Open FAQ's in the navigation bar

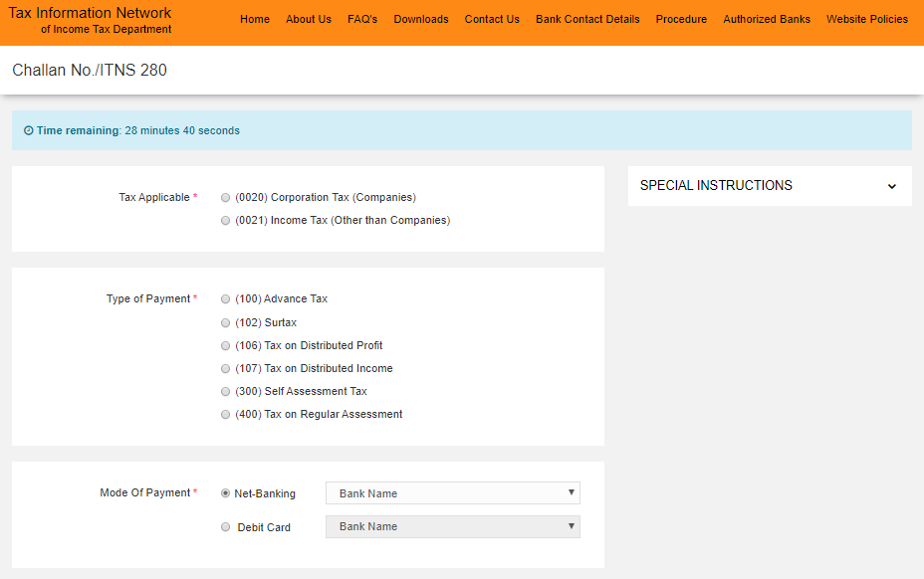pos(362,19)
